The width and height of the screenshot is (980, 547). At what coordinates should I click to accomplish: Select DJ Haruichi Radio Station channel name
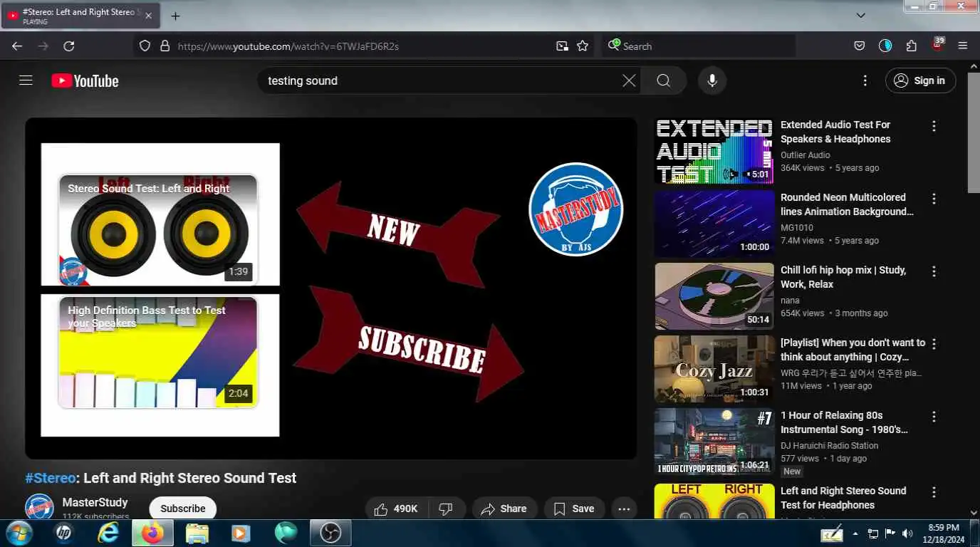829,445
